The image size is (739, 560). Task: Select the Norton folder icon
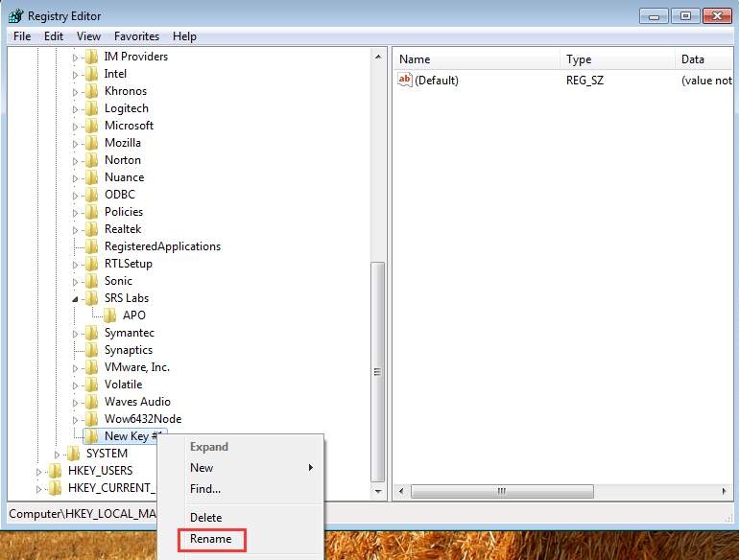pos(92,160)
